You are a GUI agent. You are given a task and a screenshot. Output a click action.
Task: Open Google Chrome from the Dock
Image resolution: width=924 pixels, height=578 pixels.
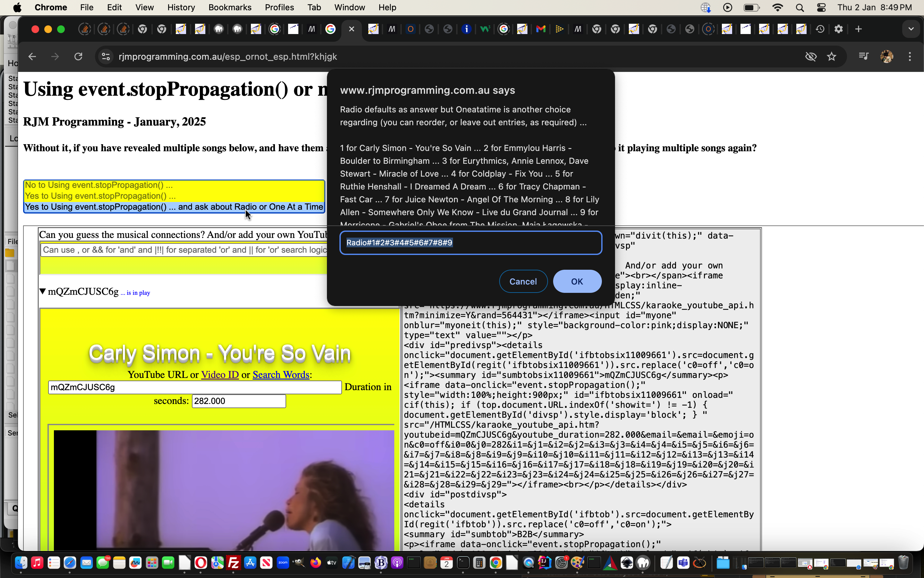tap(496, 563)
